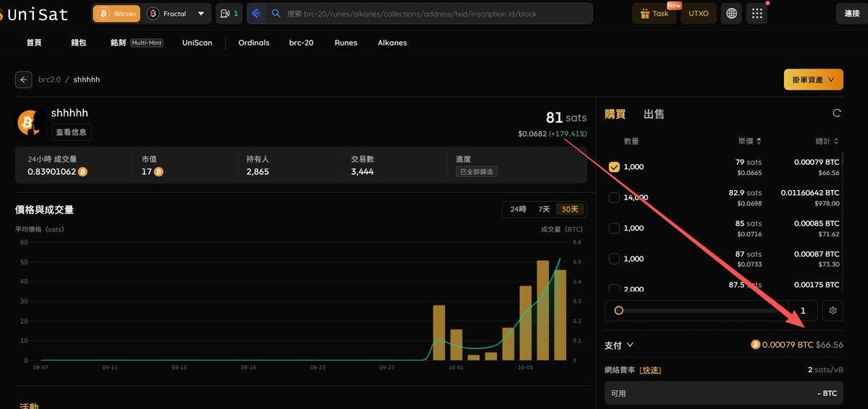868x409 pixels.
Task: Open the Alkanes tab
Action: click(x=392, y=43)
